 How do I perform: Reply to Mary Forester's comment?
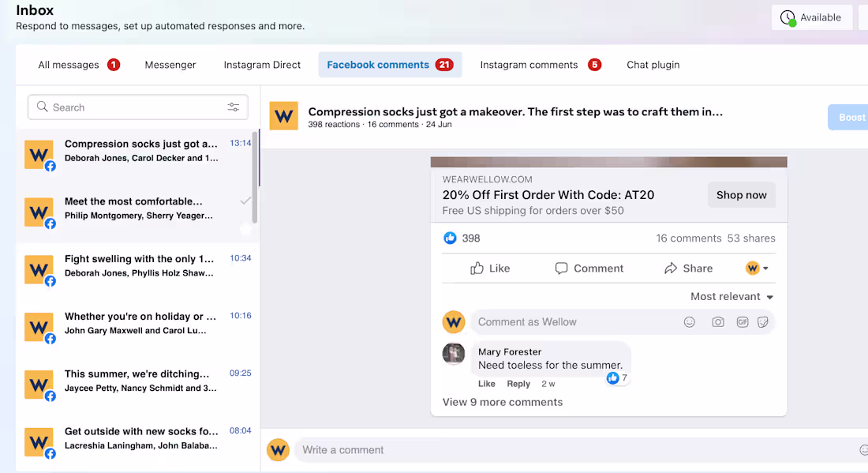pos(518,383)
